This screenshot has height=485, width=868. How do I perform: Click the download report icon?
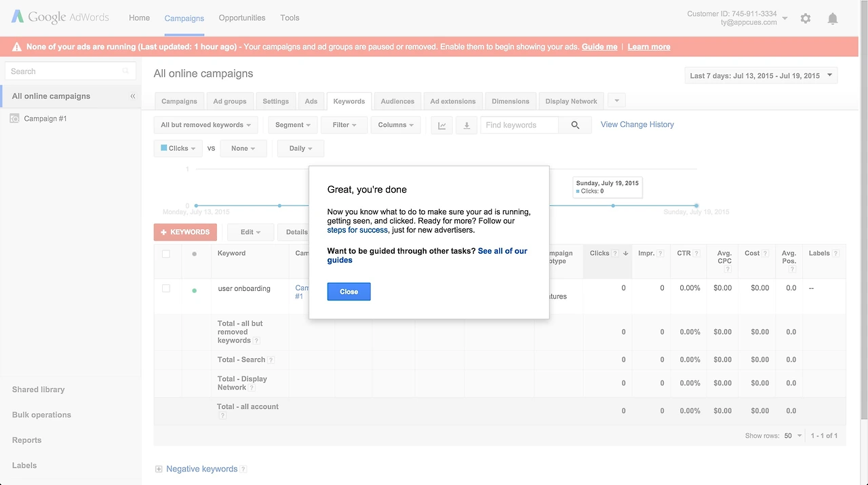(x=466, y=125)
